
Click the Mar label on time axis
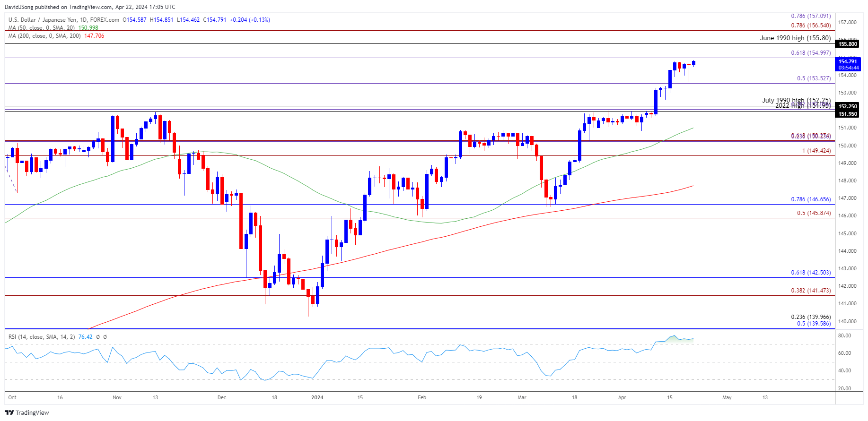(x=522, y=397)
